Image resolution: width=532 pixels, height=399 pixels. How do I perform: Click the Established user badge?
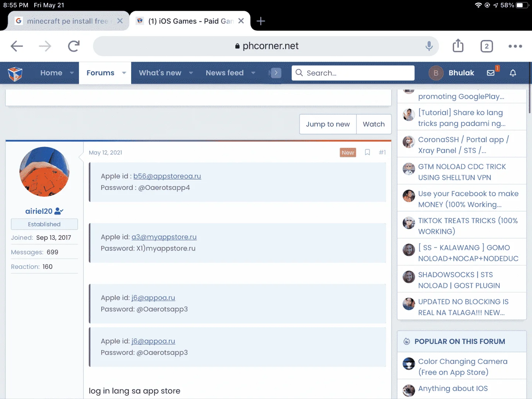click(x=44, y=224)
